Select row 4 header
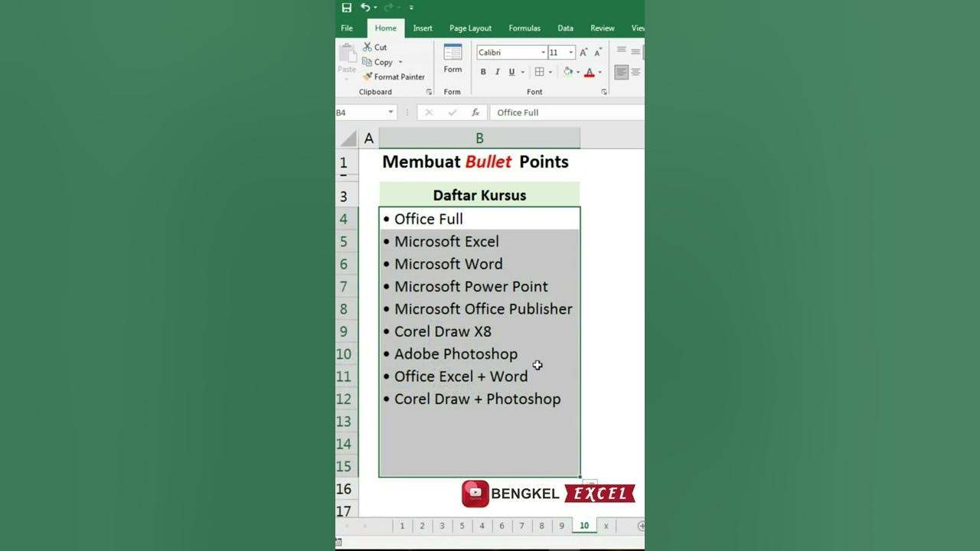Image resolution: width=980 pixels, height=551 pixels. point(346,219)
